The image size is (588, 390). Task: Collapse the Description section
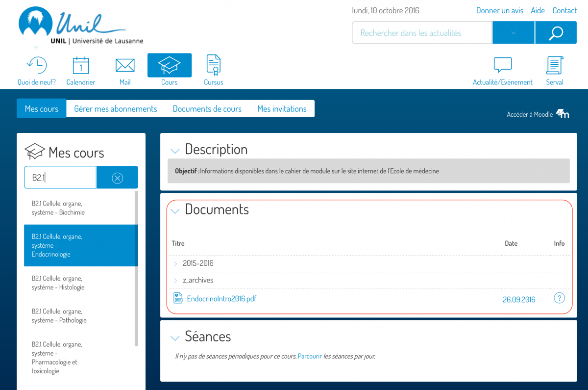pyautogui.click(x=174, y=151)
